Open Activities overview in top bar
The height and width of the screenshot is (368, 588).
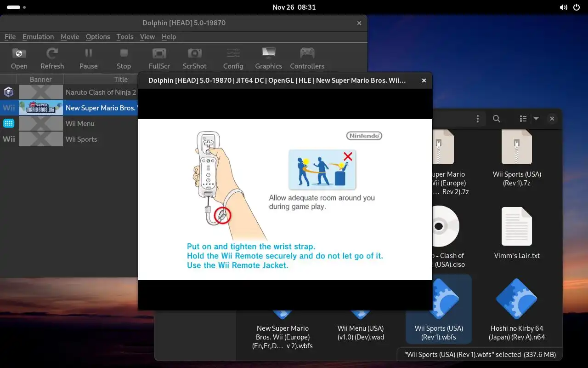click(x=16, y=7)
